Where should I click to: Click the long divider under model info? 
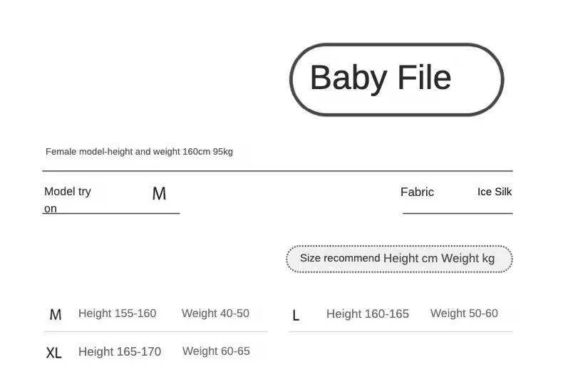pos(277,171)
